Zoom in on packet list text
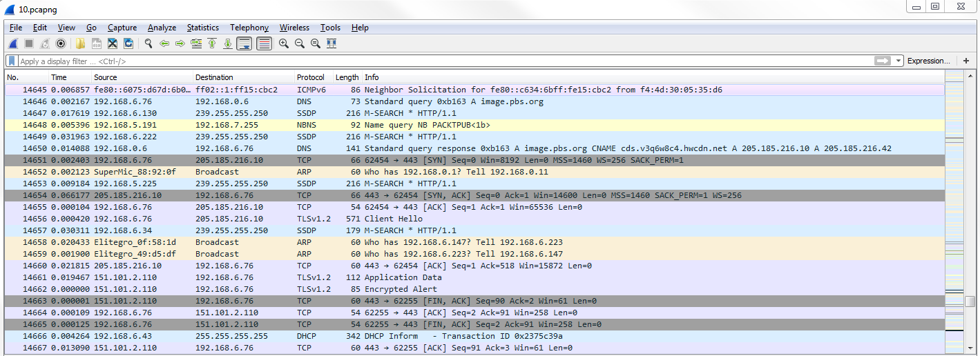The width and height of the screenshot is (980, 356). pyautogui.click(x=283, y=43)
